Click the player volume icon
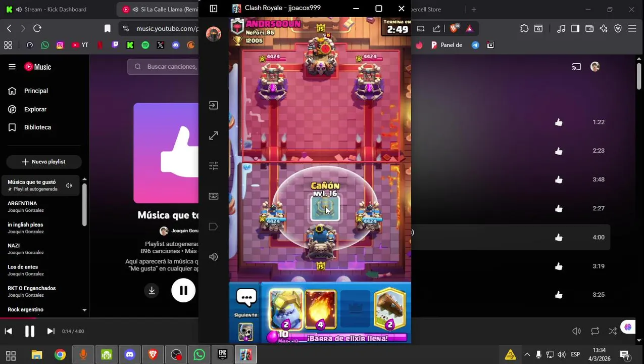The image size is (644, 364). (x=576, y=331)
